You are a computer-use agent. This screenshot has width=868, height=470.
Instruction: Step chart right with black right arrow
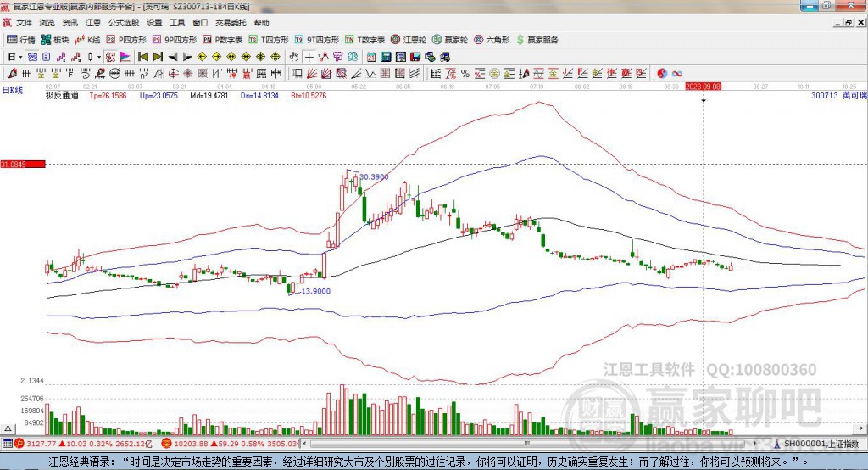(187, 57)
